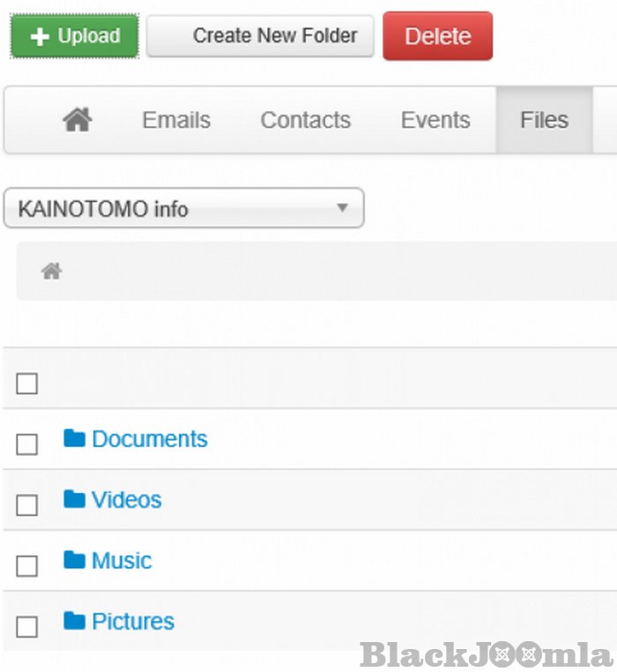Mark the Pictures folder checkbox
Viewport: 617px width, 672px height.
pos(27,627)
